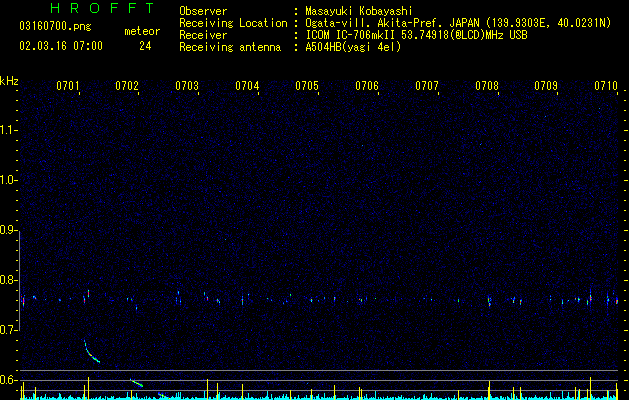Click the 0706 time marker
629x400 pixels.
[367, 86]
